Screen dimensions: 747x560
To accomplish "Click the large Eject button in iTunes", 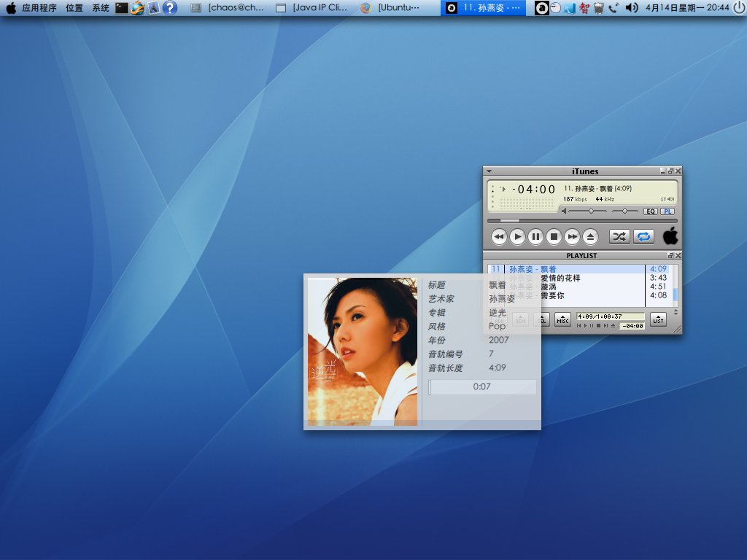I will (590, 237).
